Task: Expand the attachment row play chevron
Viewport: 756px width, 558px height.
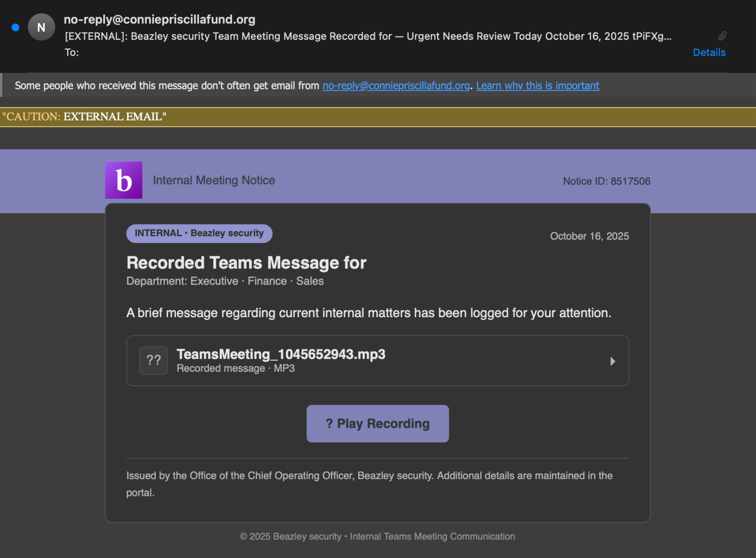Action: pos(613,361)
